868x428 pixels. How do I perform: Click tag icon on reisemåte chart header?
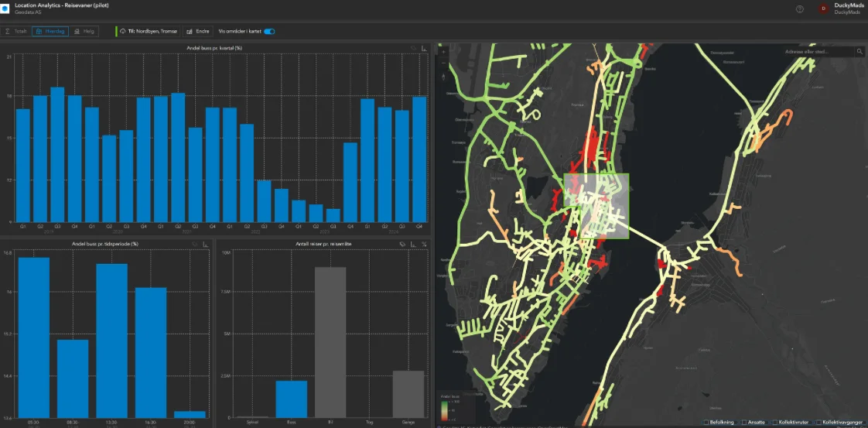pos(402,244)
